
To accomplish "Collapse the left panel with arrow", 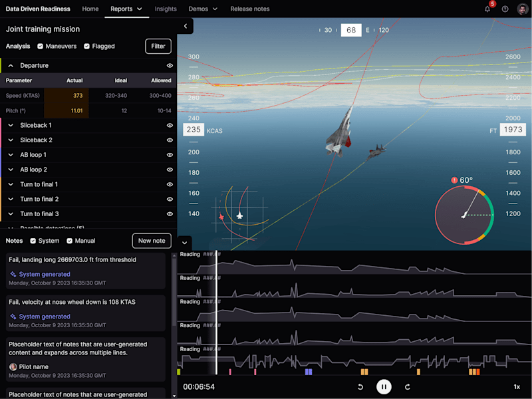I will click(186, 26).
